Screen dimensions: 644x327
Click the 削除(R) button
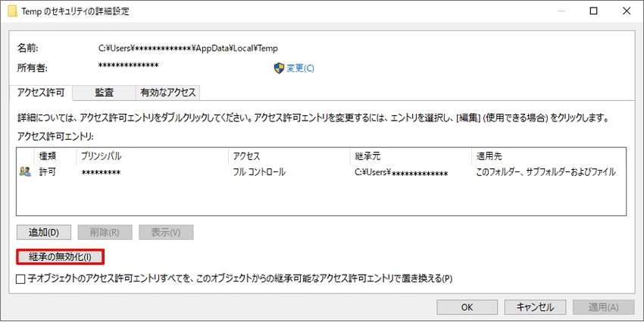(x=105, y=232)
